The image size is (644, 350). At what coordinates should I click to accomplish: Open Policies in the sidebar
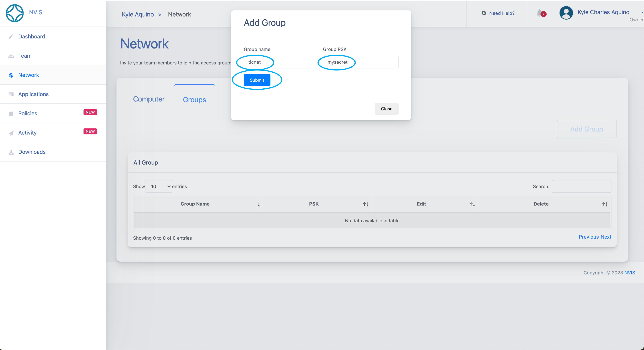coord(27,114)
